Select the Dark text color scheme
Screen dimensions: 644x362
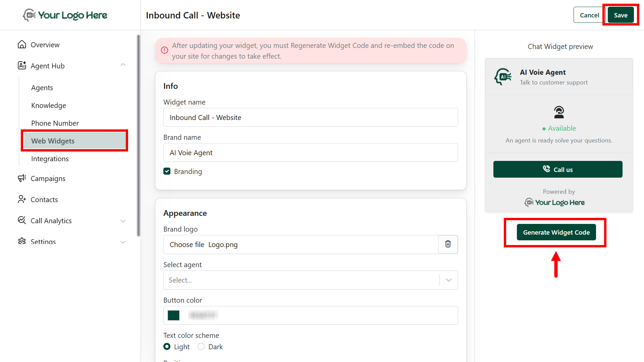point(201,347)
